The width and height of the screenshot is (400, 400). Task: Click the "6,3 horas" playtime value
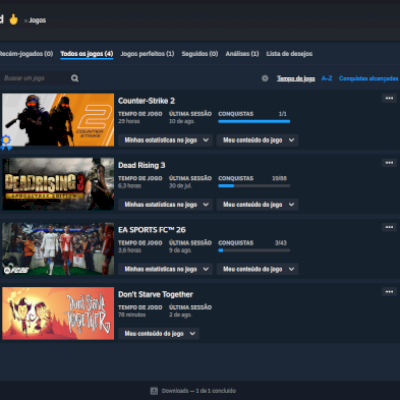tap(130, 186)
